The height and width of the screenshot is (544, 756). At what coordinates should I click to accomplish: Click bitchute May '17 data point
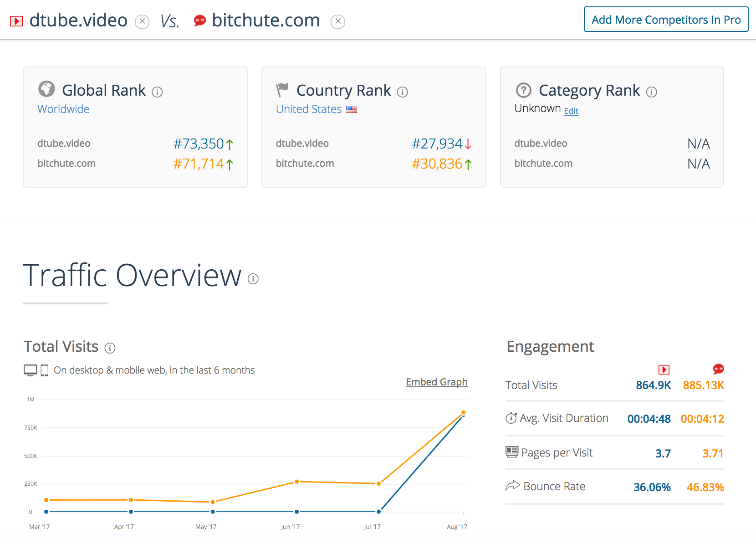click(213, 502)
